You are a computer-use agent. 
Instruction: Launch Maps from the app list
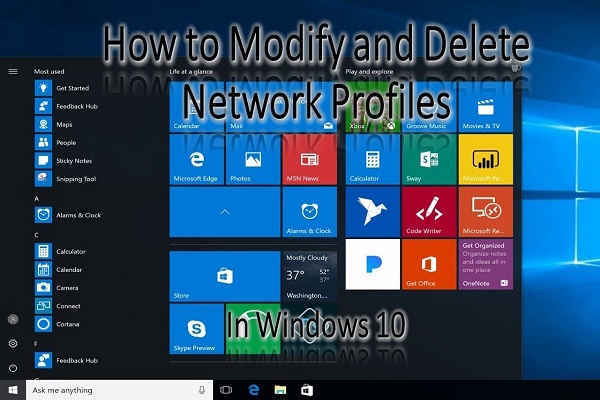(x=54, y=124)
